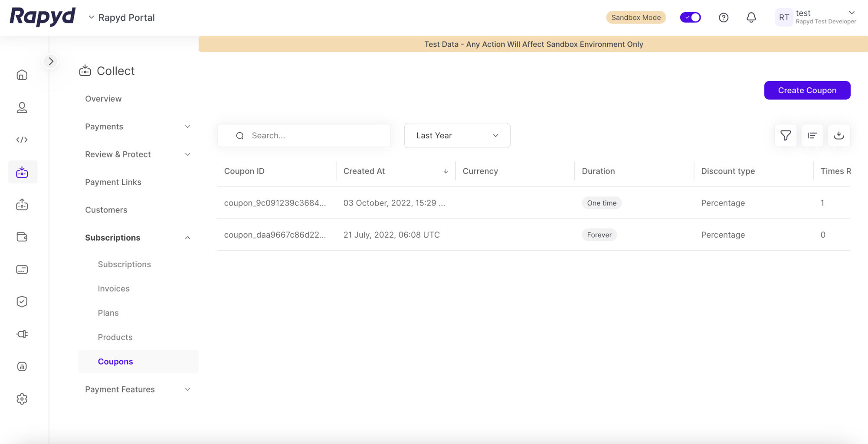The width and height of the screenshot is (868, 444).
Task: Open the Plans menu item
Action: point(108,313)
